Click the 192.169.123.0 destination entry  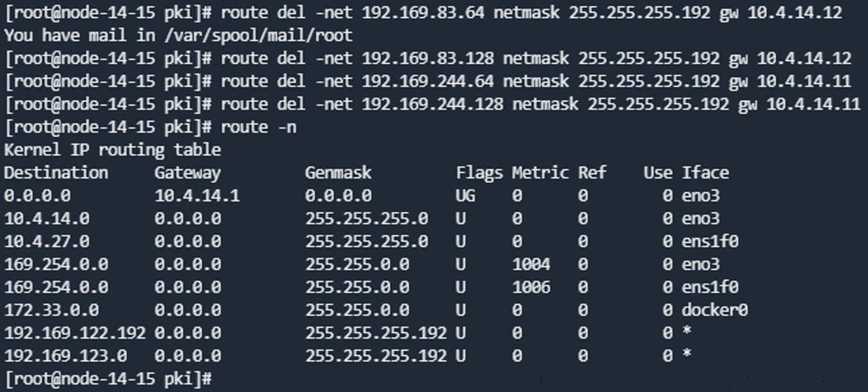coord(65,355)
